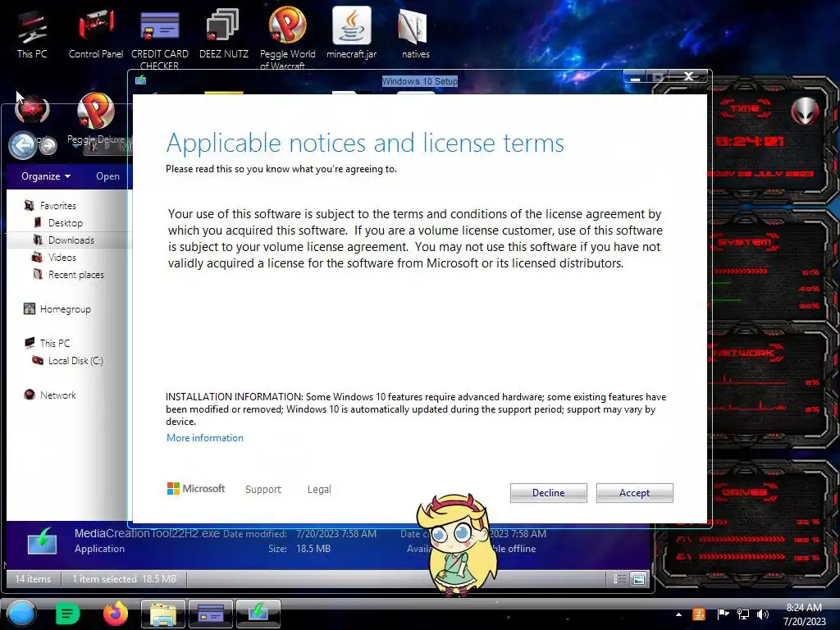Open the Legal link
Viewport: 840px width, 630px height.
[319, 489]
